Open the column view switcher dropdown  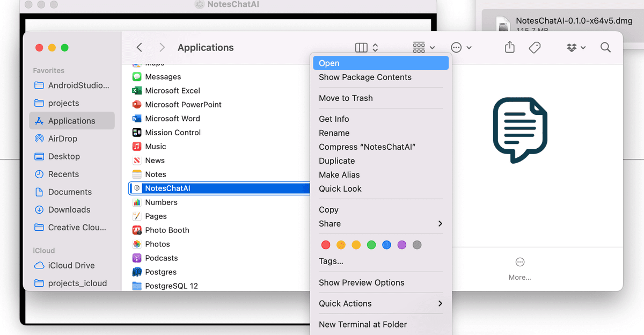[367, 47]
